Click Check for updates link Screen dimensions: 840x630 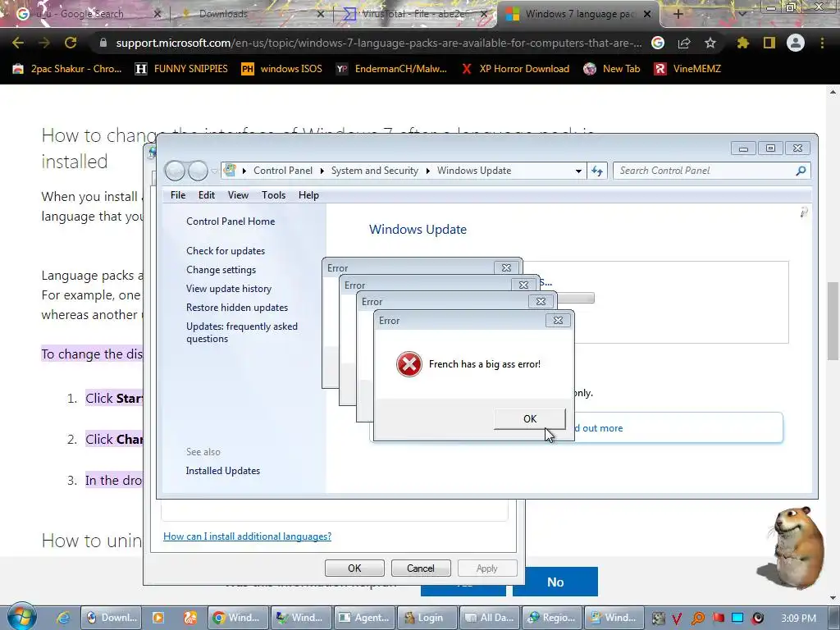click(226, 251)
